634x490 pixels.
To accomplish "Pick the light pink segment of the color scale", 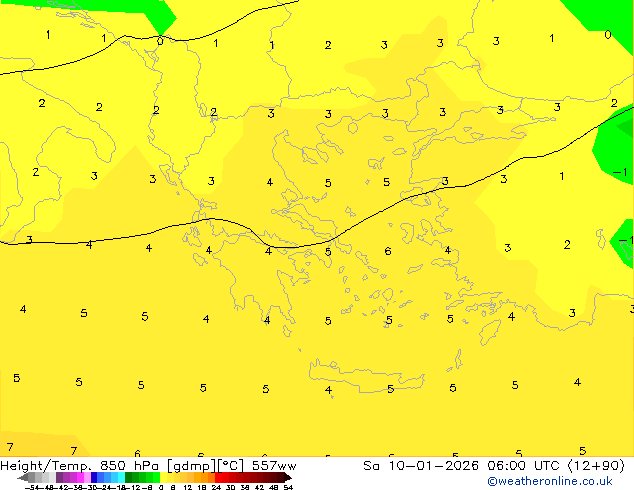I will (87, 478).
